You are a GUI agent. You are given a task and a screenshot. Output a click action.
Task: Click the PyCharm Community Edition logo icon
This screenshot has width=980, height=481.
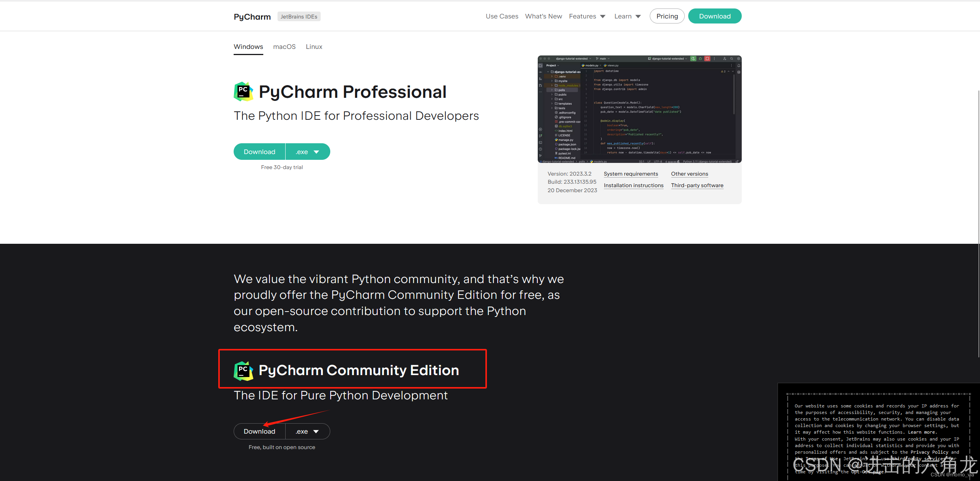point(243,370)
